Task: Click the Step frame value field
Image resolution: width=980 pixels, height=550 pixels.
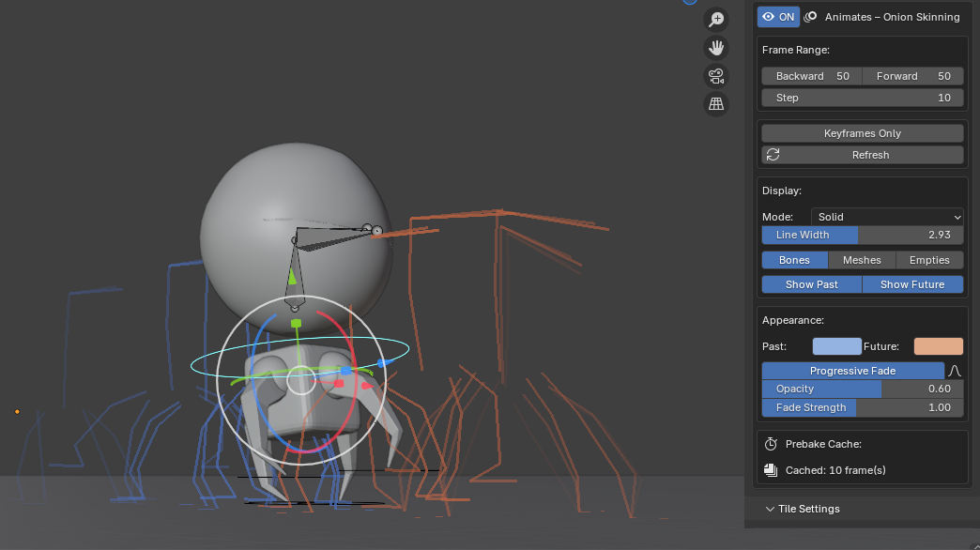Action: (863, 98)
